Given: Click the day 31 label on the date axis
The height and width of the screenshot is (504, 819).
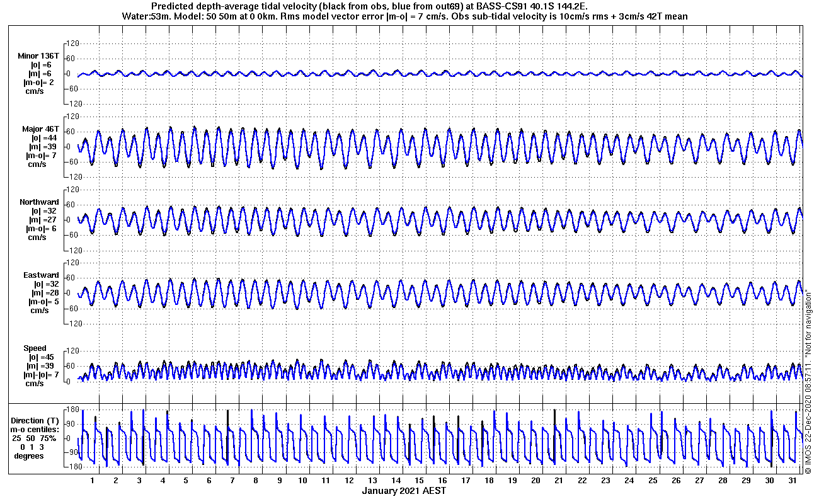Looking at the screenshot, I should [x=792, y=481].
